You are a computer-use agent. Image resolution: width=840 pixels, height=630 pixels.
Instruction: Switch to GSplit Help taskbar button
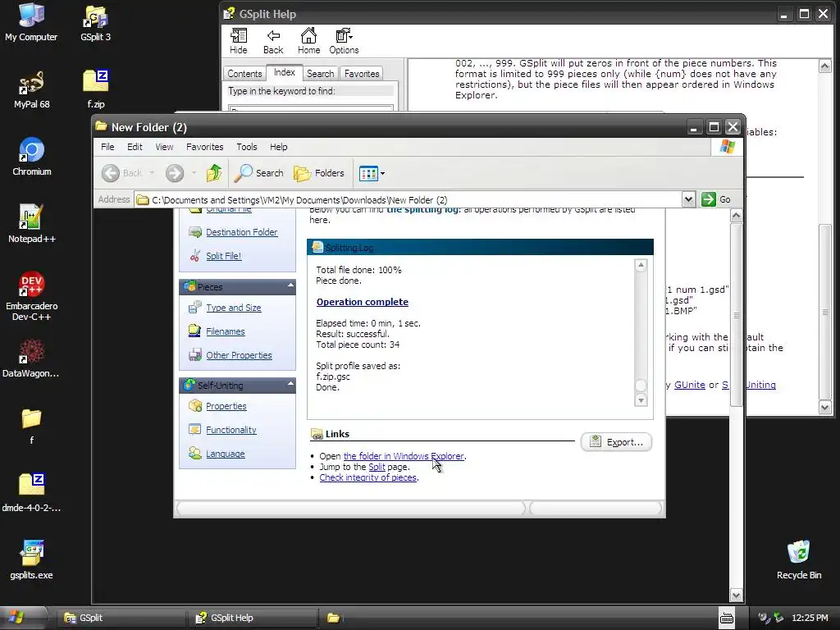coord(252,618)
